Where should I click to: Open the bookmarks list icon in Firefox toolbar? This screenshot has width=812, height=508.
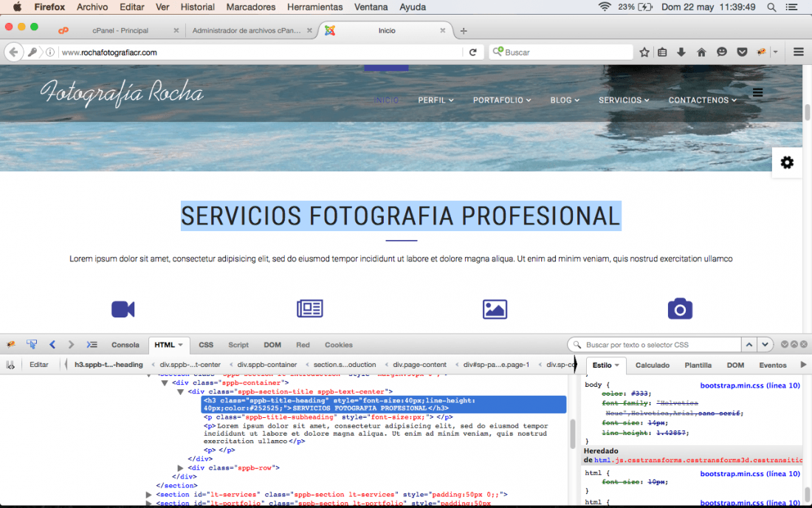(x=662, y=52)
